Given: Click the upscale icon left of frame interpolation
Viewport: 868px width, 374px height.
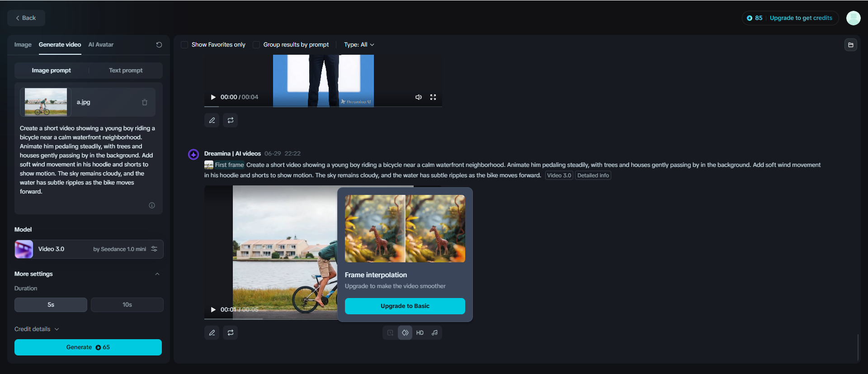Looking at the screenshot, I should 390,333.
